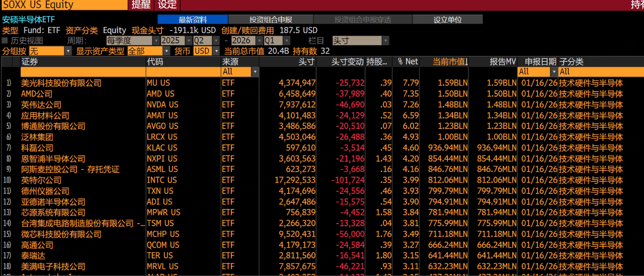Viewport: 644px width, 276px height.
Task: Click the position change value -101,724
Action: (x=347, y=180)
